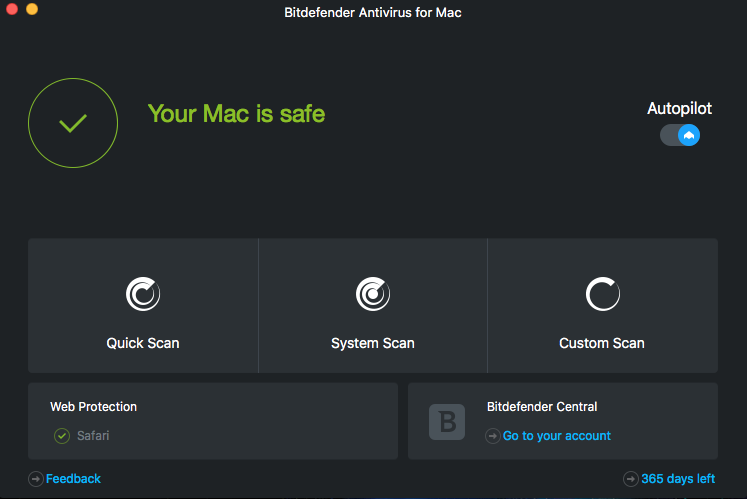Click the arrow icon beside Feedback
The height and width of the screenshot is (499, 747).
pyautogui.click(x=36, y=479)
